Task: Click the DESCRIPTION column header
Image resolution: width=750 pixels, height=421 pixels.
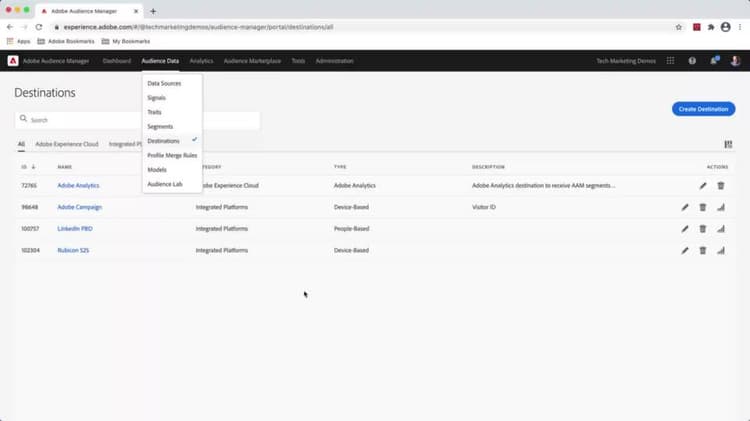Action: [x=488, y=167]
